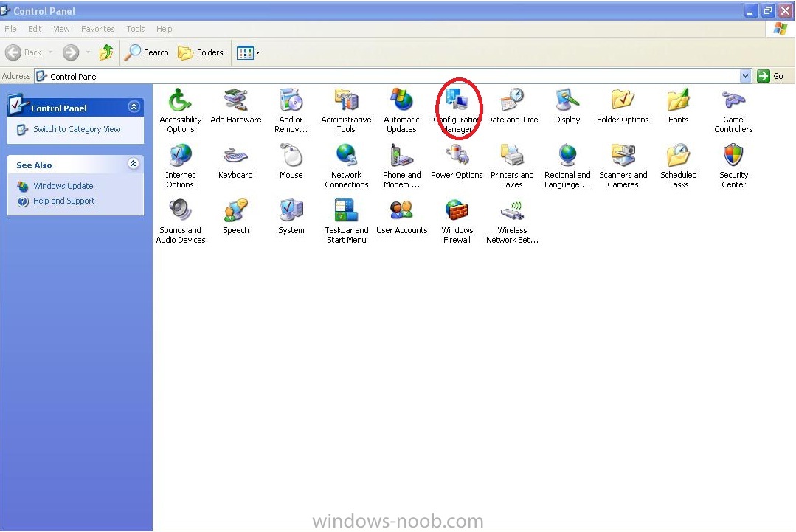Open Add or Remove Programs icon
This screenshot has height=532, width=796.
tap(291, 110)
